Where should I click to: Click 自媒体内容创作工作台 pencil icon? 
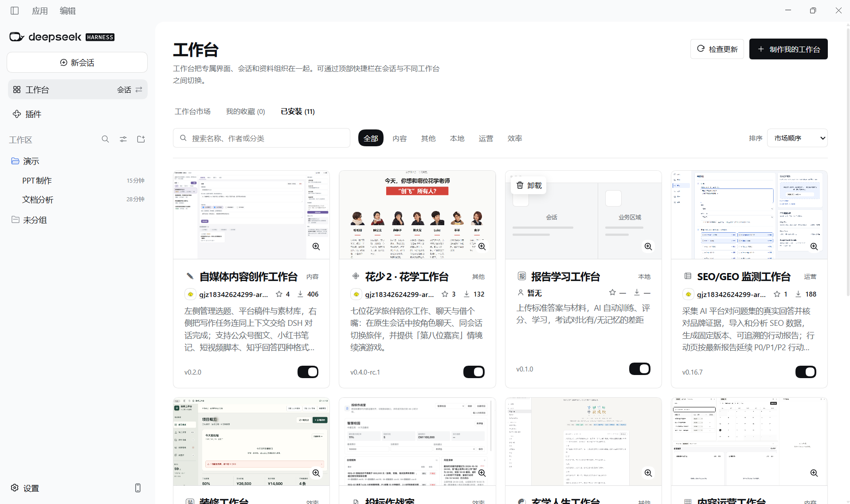[x=190, y=277]
